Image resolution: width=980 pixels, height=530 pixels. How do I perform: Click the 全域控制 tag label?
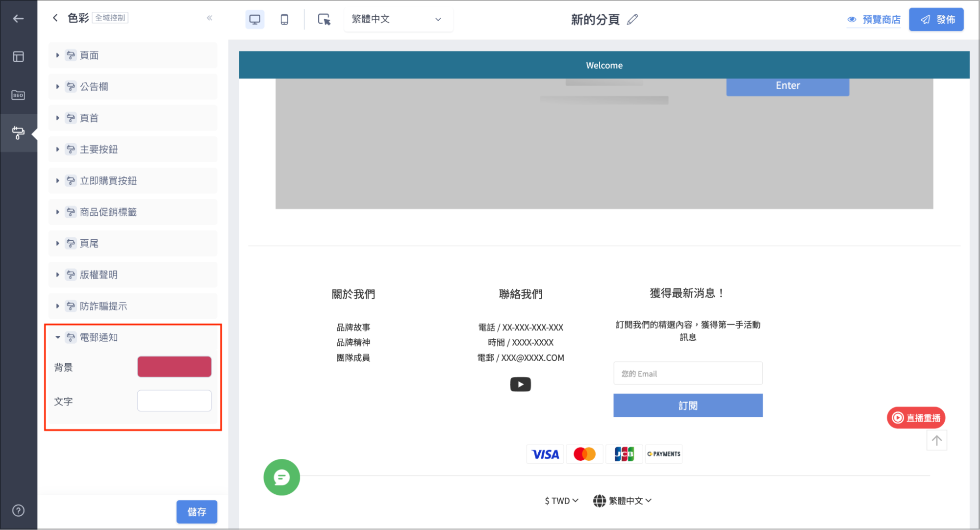tap(110, 18)
